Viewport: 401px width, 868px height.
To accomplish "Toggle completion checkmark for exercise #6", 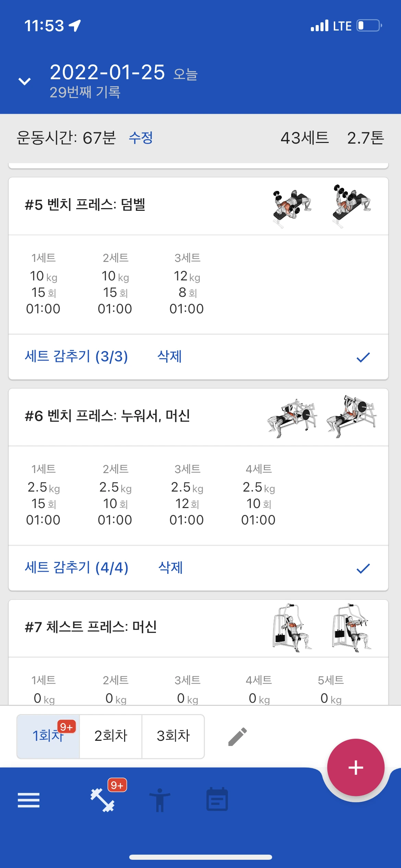I will click(x=363, y=568).
